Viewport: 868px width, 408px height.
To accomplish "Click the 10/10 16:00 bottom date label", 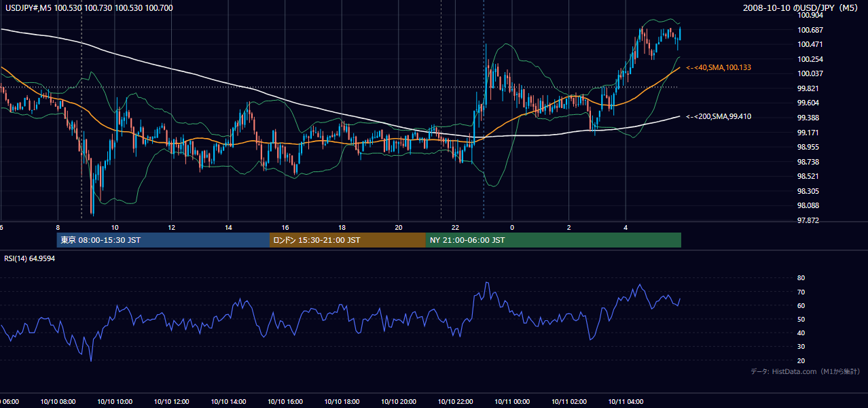I will [x=285, y=402].
